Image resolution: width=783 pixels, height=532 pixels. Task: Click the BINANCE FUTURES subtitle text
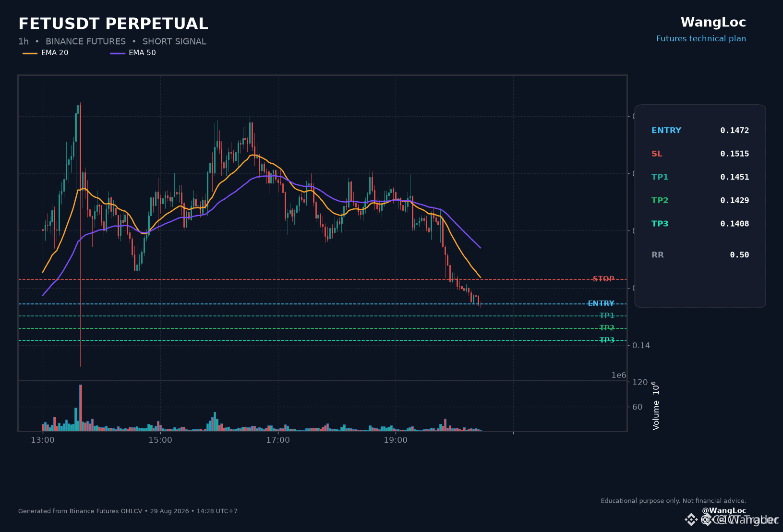(x=85, y=41)
